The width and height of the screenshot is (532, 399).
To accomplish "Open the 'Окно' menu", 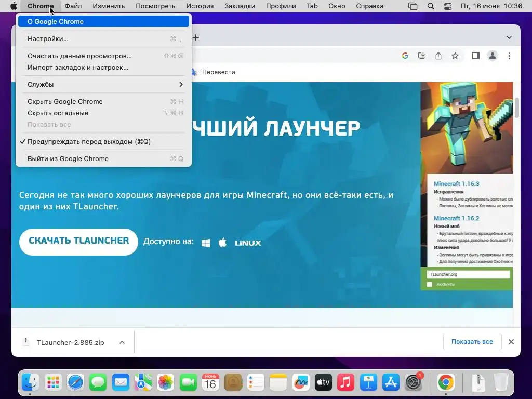I will click(337, 6).
